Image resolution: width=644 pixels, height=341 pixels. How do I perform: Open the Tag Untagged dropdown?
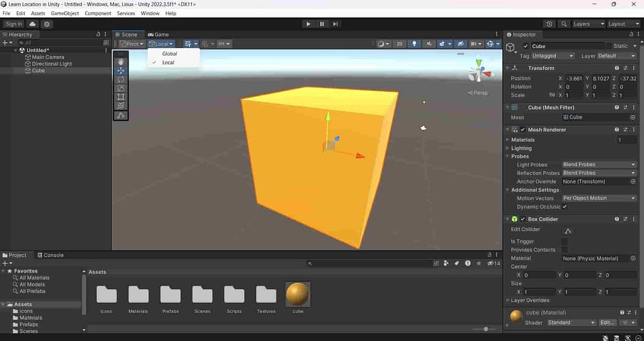tap(553, 56)
